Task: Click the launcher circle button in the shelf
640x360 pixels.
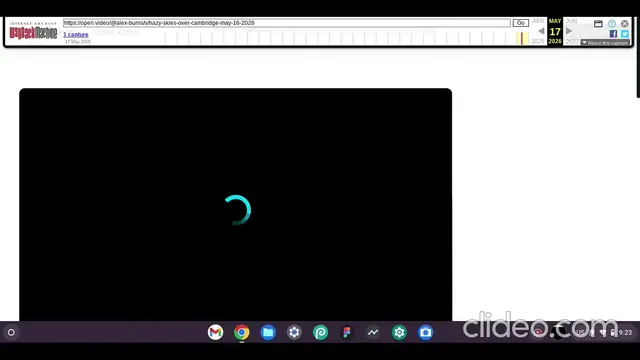Action: pos(11,332)
